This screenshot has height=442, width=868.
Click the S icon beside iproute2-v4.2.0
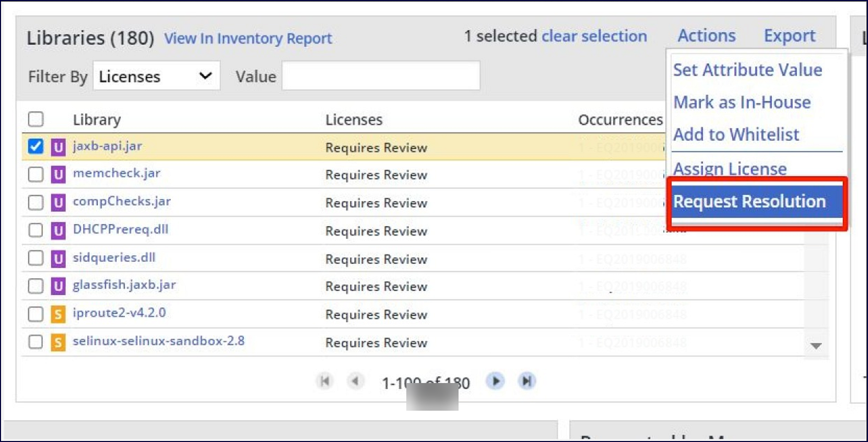tap(58, 314)
